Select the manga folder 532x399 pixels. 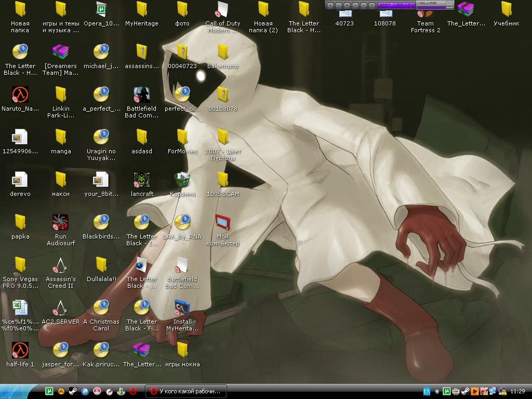pyautogui.click(x=61, y=138)
